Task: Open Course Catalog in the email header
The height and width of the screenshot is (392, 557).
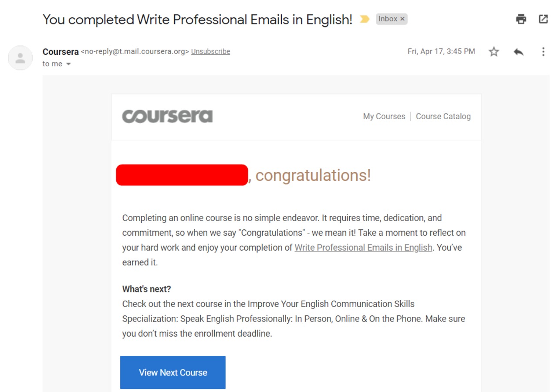Action: [x=443, y=117]
